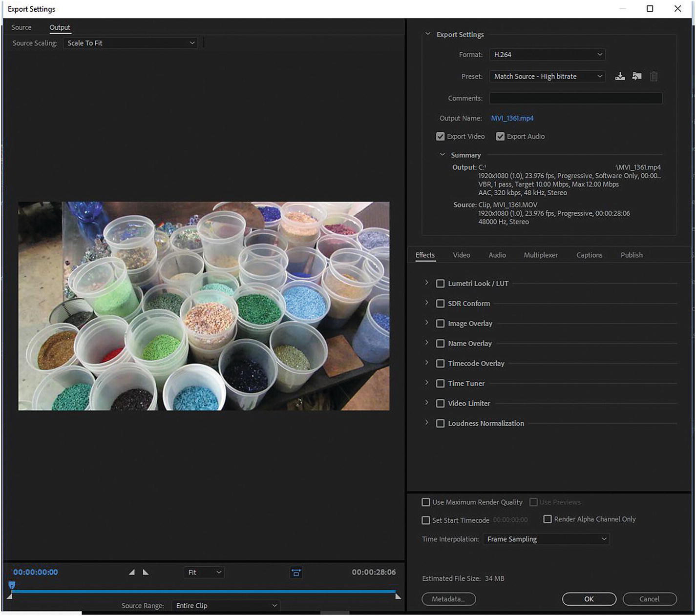Click the Save Preset icon
Screen dimensions: 696x616
tap(620, 76)
